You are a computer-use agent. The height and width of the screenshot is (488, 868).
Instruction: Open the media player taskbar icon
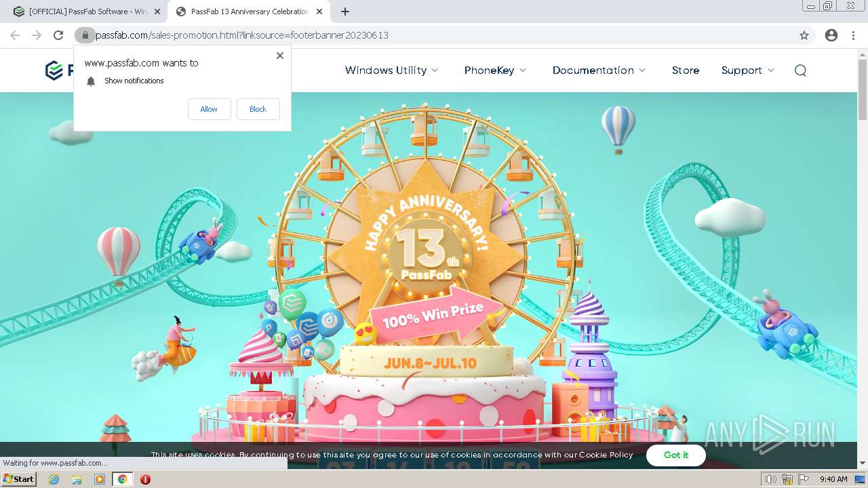[100, 479]
